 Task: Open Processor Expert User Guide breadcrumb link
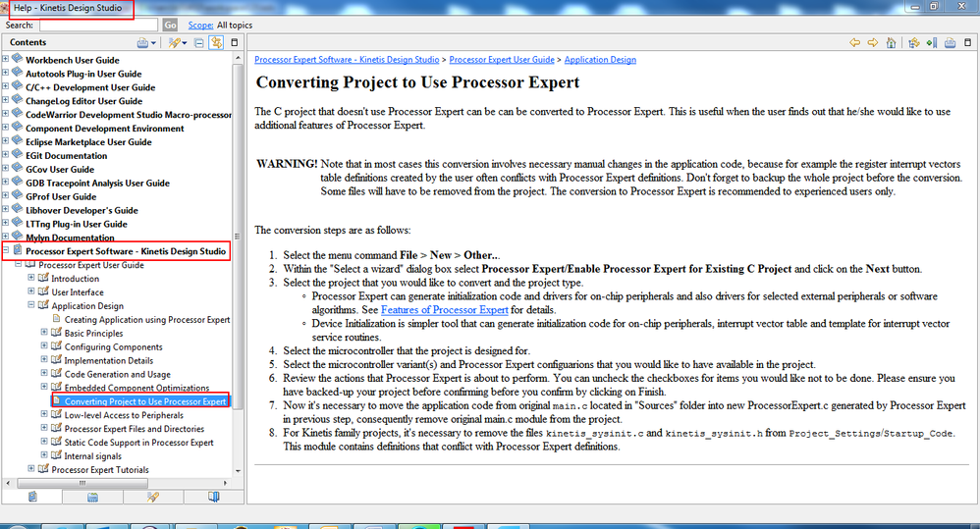[x=502, y=59]
